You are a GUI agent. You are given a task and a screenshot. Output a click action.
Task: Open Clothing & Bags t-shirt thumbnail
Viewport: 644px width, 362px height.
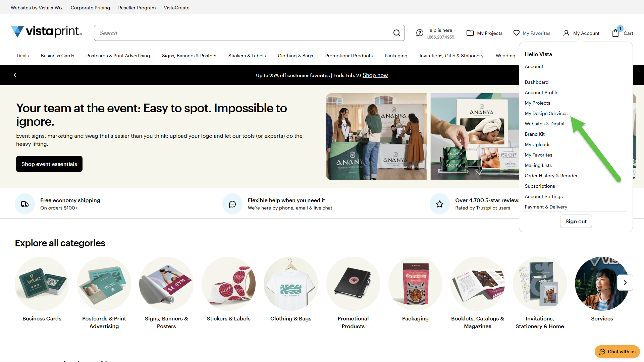tap(291, 284)
